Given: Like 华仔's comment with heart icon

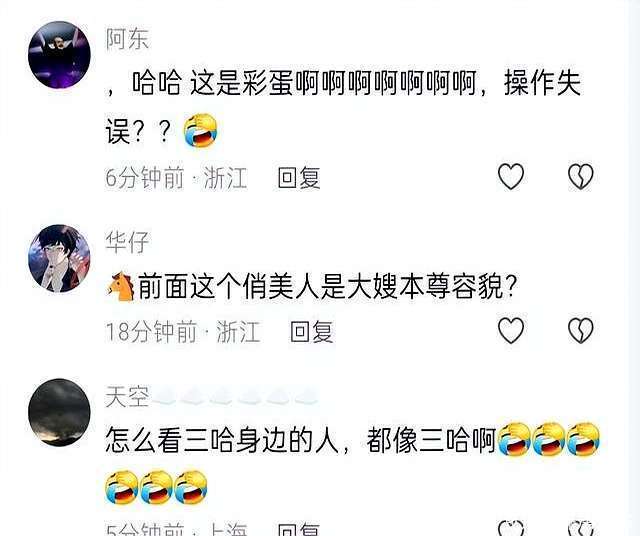Looking at the screenshot, I should (x=511, y=330).
